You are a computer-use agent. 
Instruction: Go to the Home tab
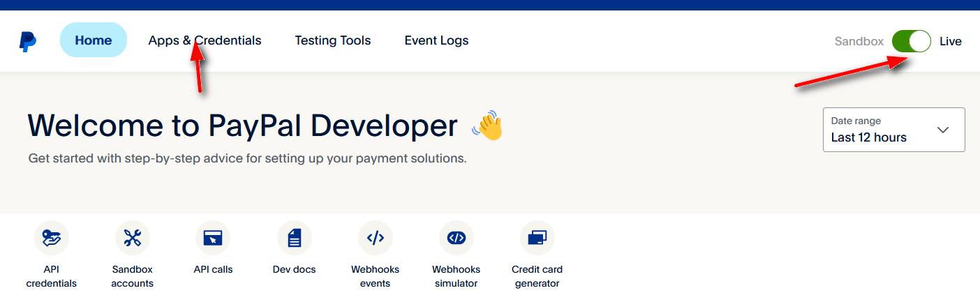point(94,40)
